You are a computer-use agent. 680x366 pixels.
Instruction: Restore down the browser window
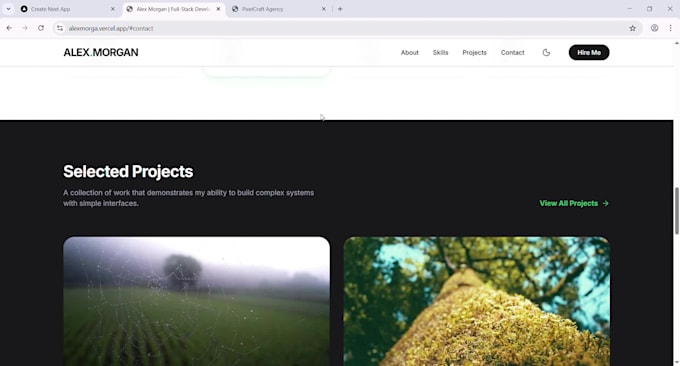pyautogui.click(x=649, y=9)
